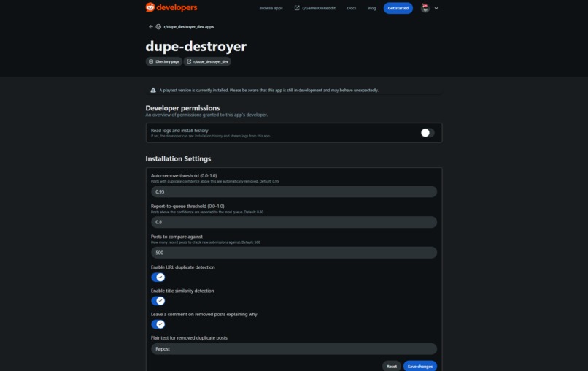The height and width of the screenshot is (371, 588).
Task: Click the Auto-remove threshold field showing 0.95
Action: tap(293, 191)
